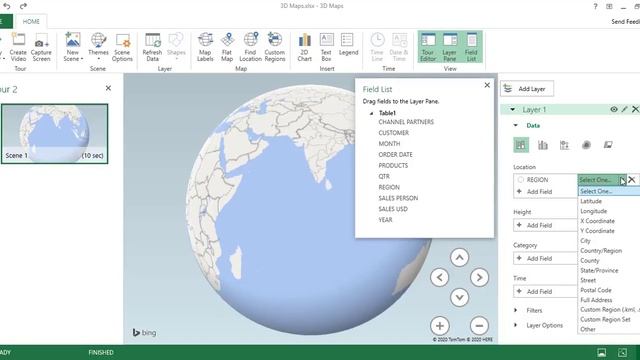This screenshot has width=640, height=360.
Task: Collapse the Layer 1 section
Action: pos(512,109)
